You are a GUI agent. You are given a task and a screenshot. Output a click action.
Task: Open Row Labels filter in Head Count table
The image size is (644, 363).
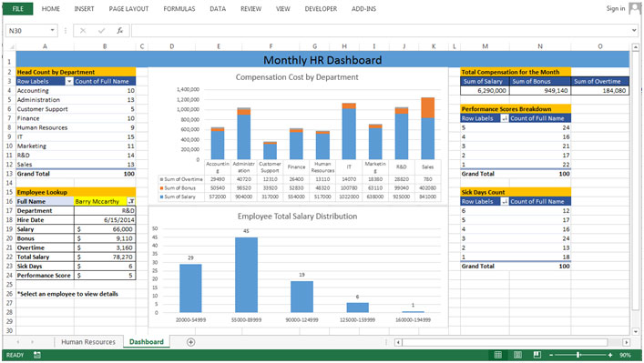(x=69, y=81)
